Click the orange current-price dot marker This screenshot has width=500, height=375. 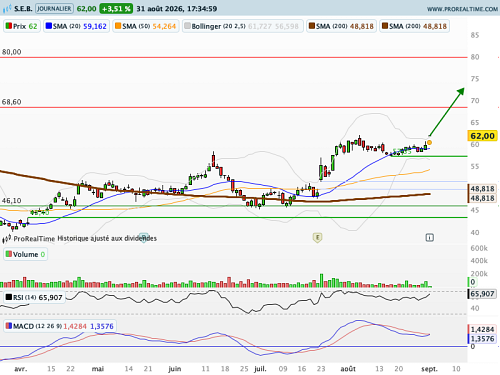click(x=430, y=143)
